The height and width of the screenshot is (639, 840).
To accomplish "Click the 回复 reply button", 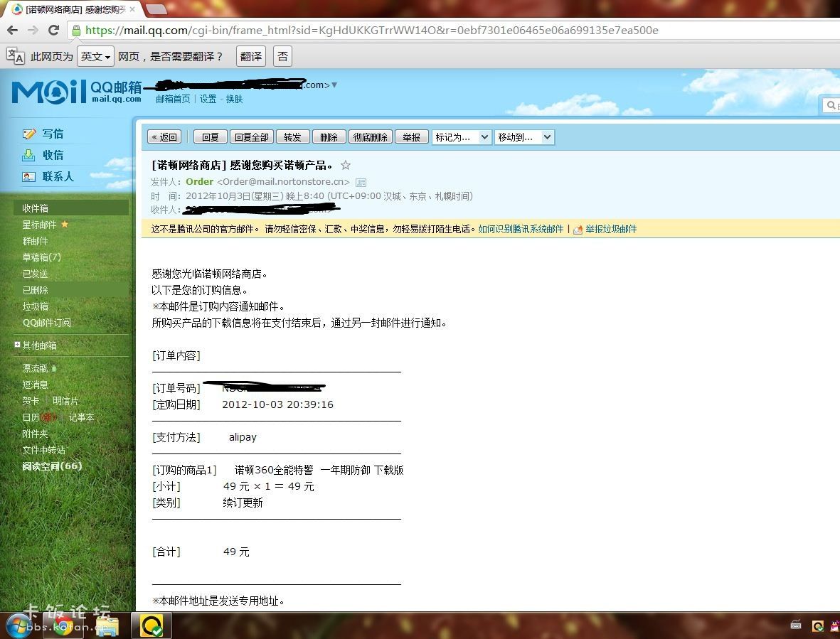I will [210, 136].
